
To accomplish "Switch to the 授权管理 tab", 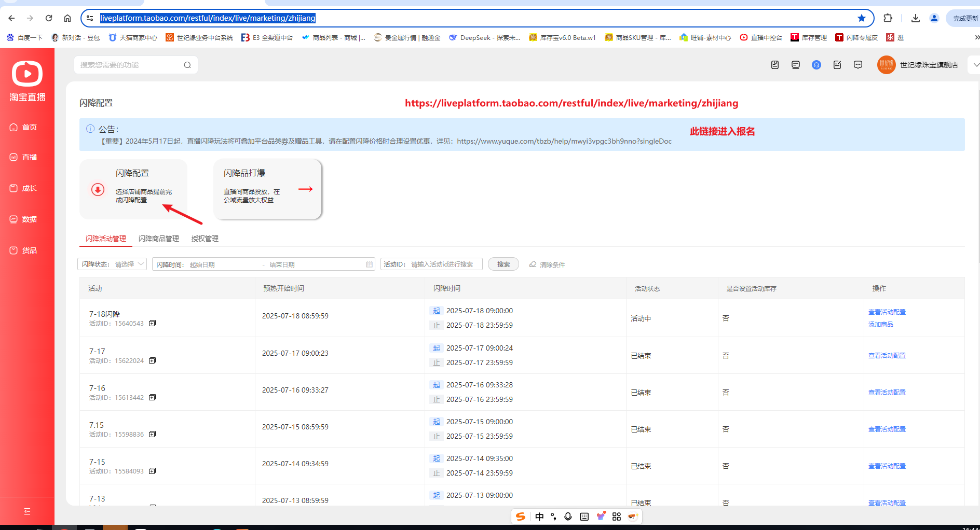I will [x=205, y=239].
